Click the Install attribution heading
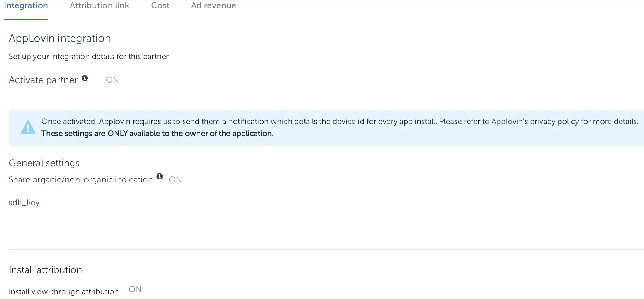644x299 pixels. point(46,270)
